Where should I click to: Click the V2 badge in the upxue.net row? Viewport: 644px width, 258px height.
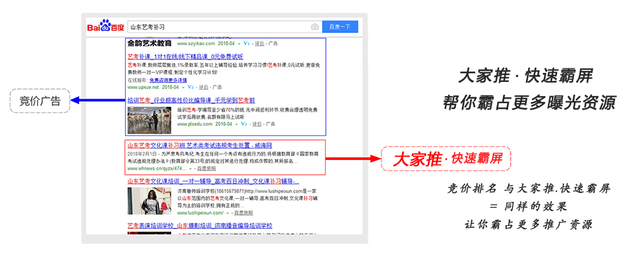click(x=191, y=87)
